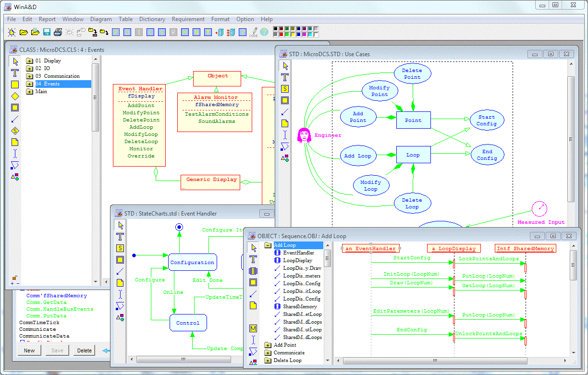Click the blue 'P' toolbar button
The height and width of the screenshot is (375, 588).
pyautogui.click(x=116, y=32)
